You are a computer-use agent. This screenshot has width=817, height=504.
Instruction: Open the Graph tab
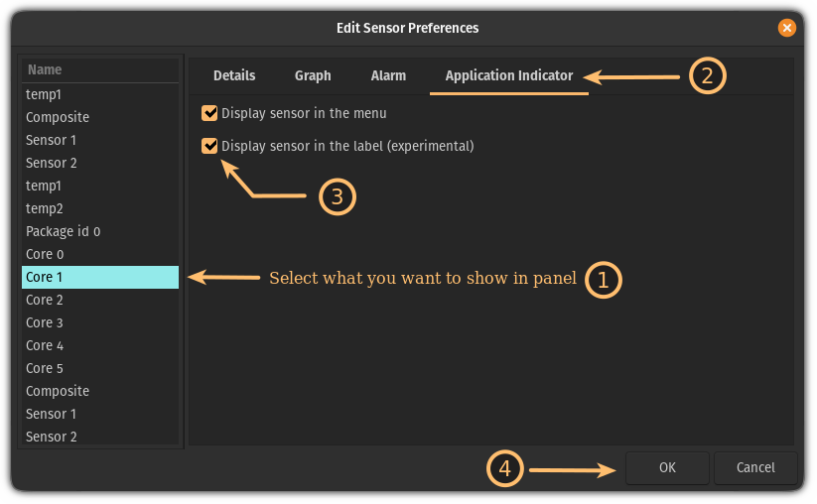[x=313, y=75]
